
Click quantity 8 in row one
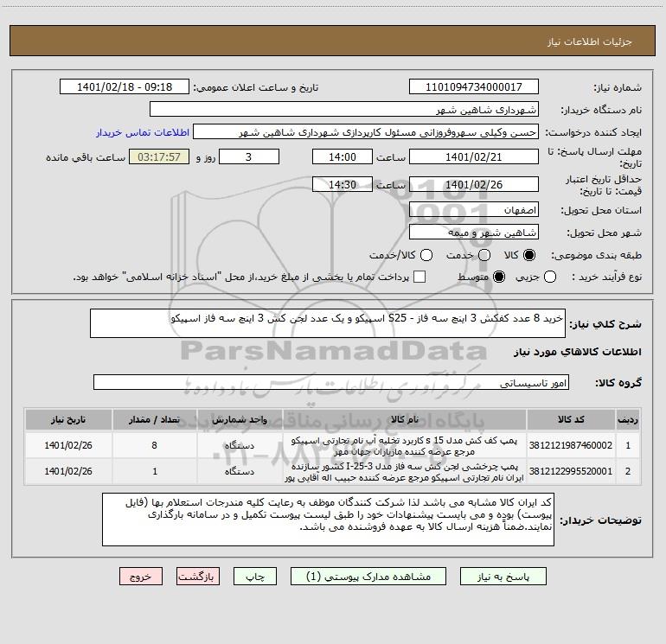tap(154, 445)
